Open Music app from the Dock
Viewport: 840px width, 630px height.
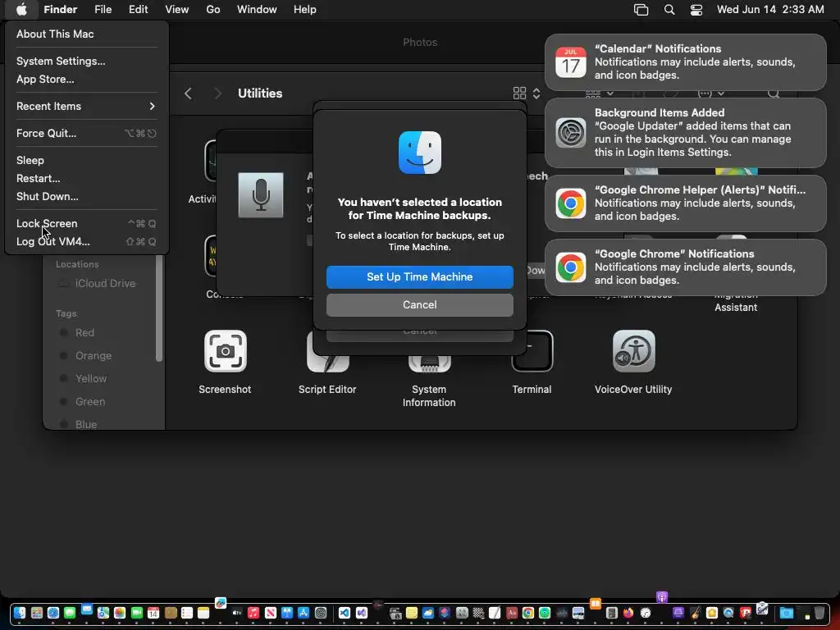253,613
